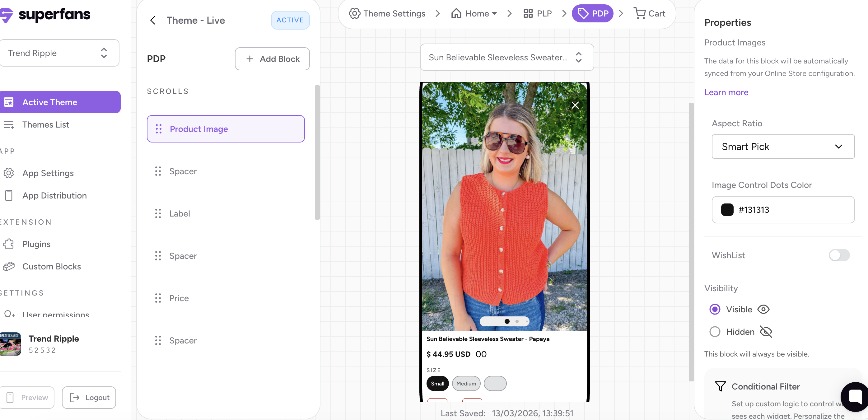
Task: Open App Settings gear item
Action: pyautogui.click(x=48, y=173)
